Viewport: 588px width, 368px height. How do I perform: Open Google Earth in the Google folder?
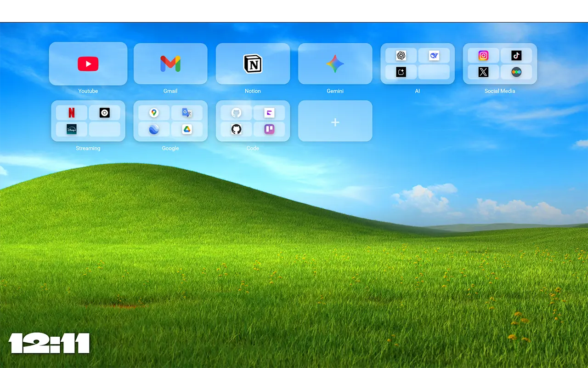click(154, 129)
